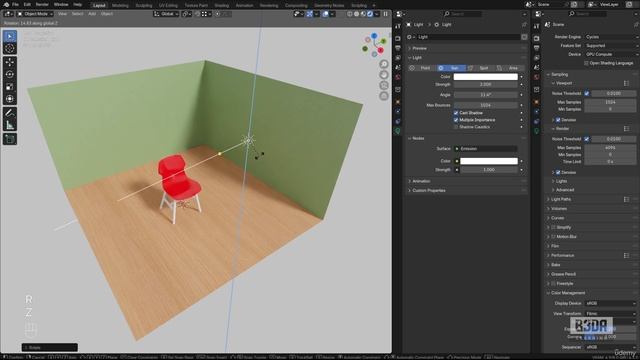This screenshot has width=640, height=360.
Task: Open the World properties tab in Scene properties editor
Action: [536, 77]
